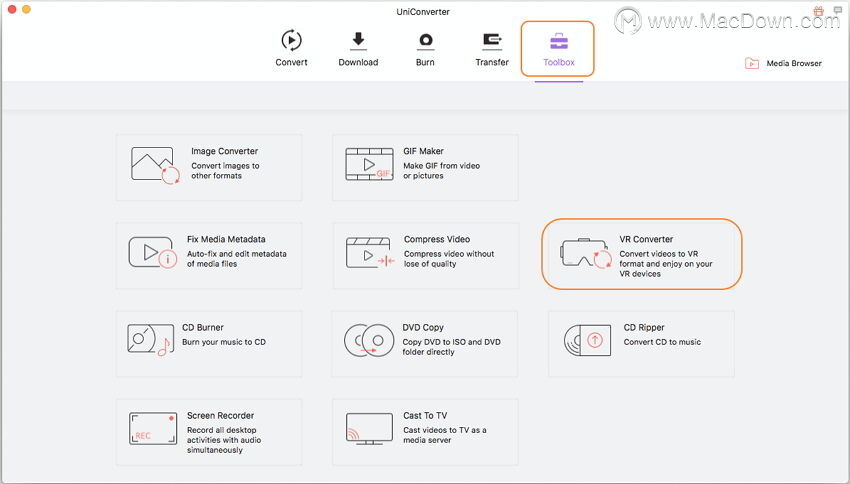Open Cast To TV via the TV icon
Image resolution: width=850 pixels, height=484 pixels.
369,429
